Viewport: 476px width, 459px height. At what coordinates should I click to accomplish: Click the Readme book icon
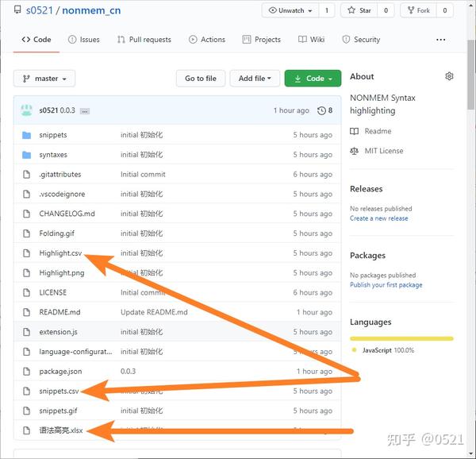click(355, 131)
